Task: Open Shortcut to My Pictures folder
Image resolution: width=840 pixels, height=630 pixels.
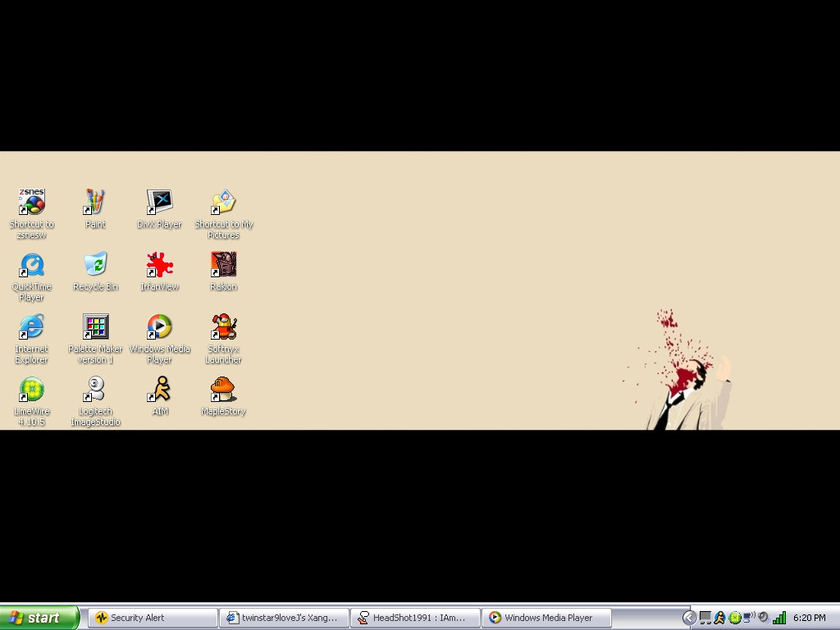Action: click(x=223, y=202)
